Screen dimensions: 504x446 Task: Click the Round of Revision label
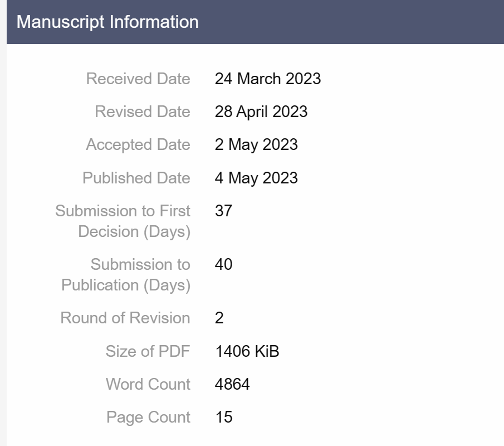click(x=125, y=318)
